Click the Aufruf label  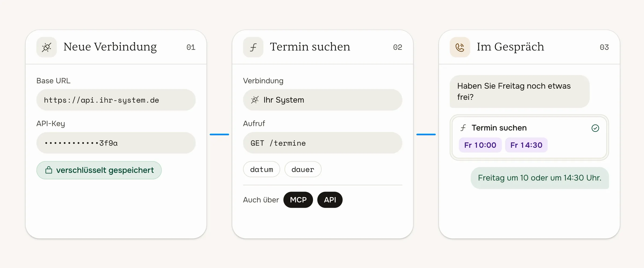click(x=254, y=124)
